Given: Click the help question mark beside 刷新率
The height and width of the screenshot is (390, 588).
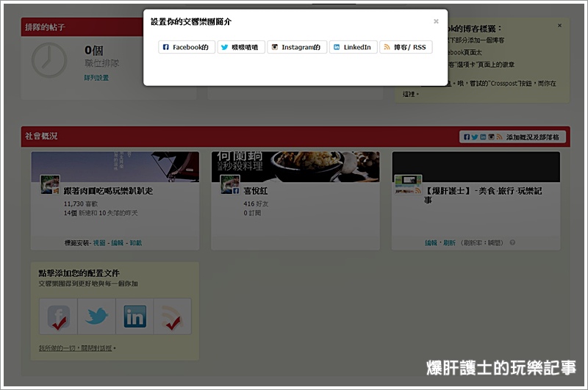Looking at the screenshot, I should pyautogui.click(x=512, y=242).
